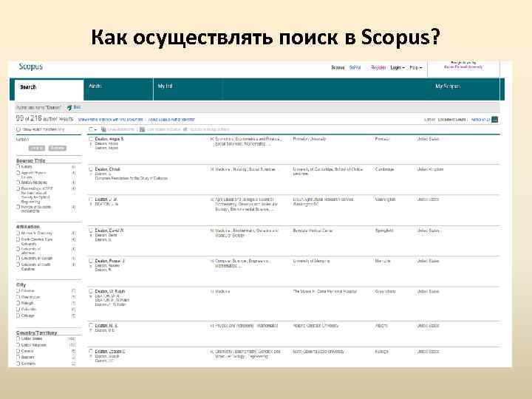
Task: Click the show documents toolbar icon
Action: click(x=104, y=129)
